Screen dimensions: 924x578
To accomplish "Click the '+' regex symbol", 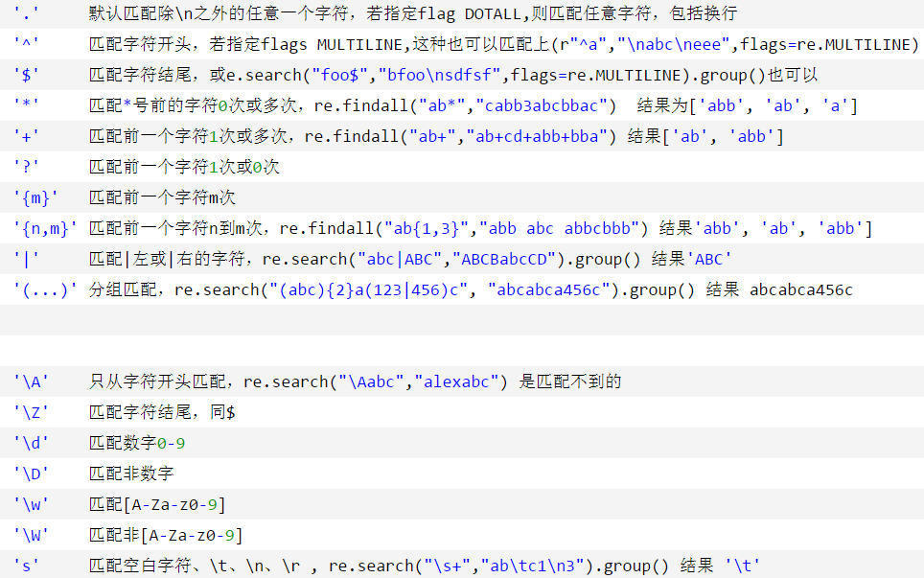I will tap(26, 136).
